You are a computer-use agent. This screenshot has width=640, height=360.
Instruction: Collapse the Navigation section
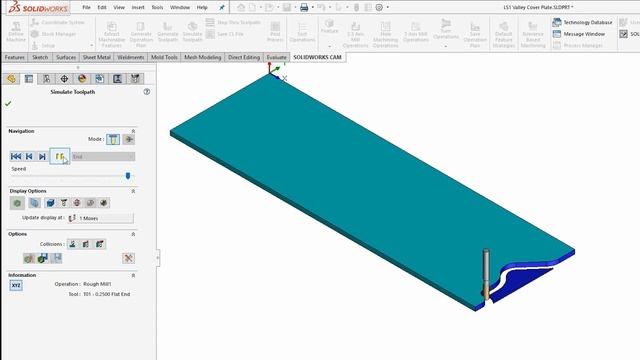point(133,131)
